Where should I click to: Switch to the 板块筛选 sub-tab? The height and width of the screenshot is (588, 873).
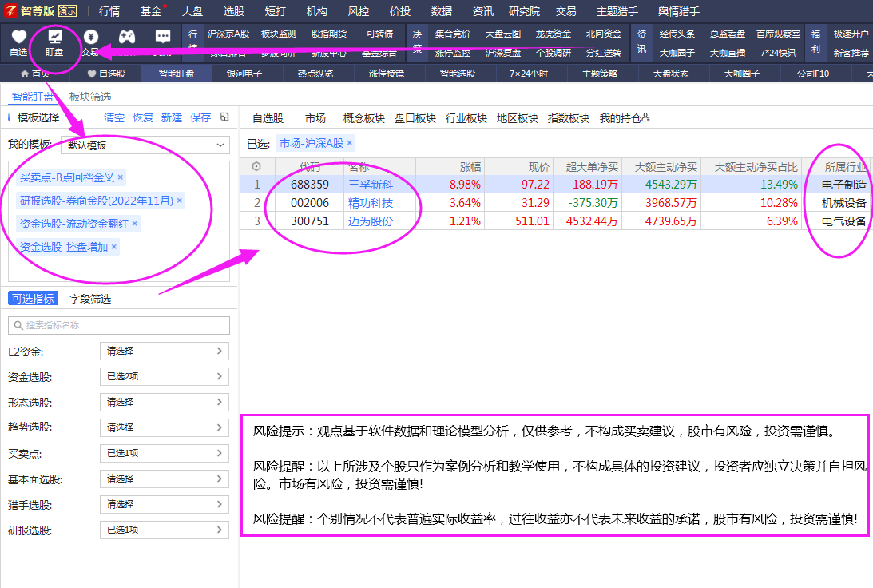pos(90,97)
